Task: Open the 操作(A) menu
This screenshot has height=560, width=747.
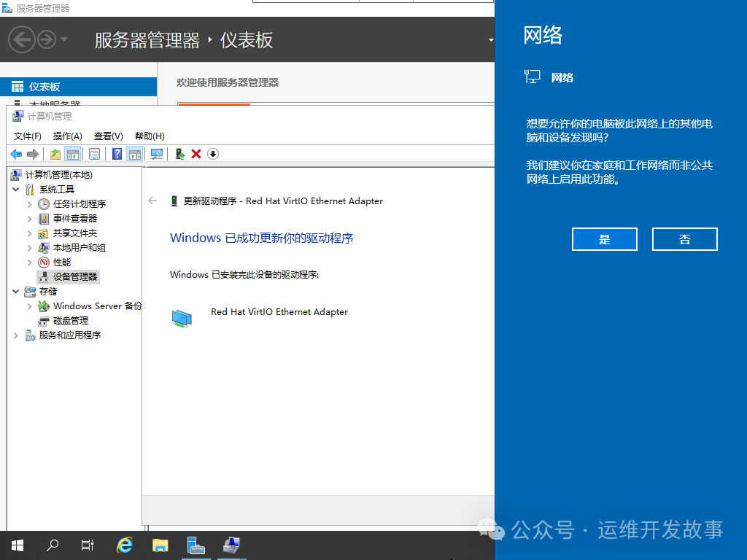Action: pyautogui.click(x=68, y=136)
